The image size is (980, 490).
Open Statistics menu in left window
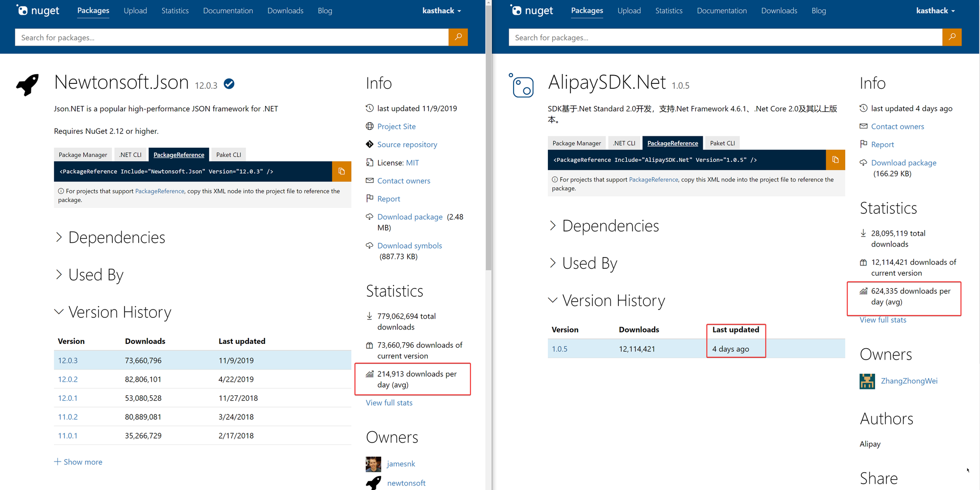(175, 11)
